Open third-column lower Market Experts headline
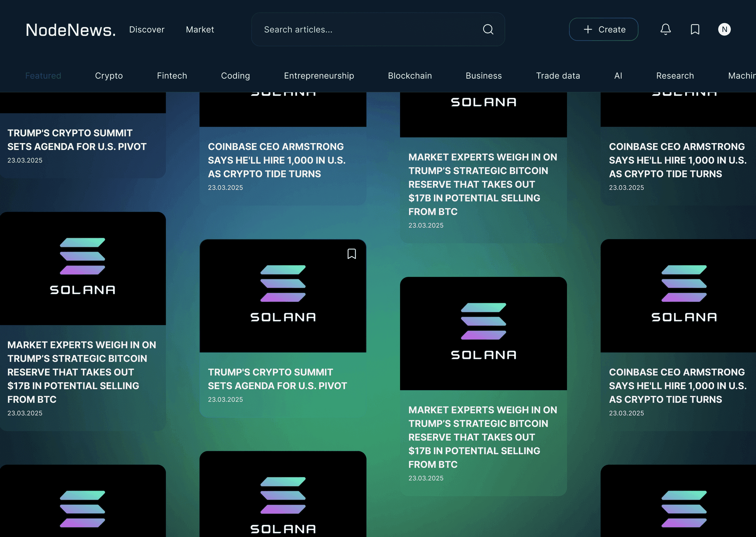 (x=483, y=437)
